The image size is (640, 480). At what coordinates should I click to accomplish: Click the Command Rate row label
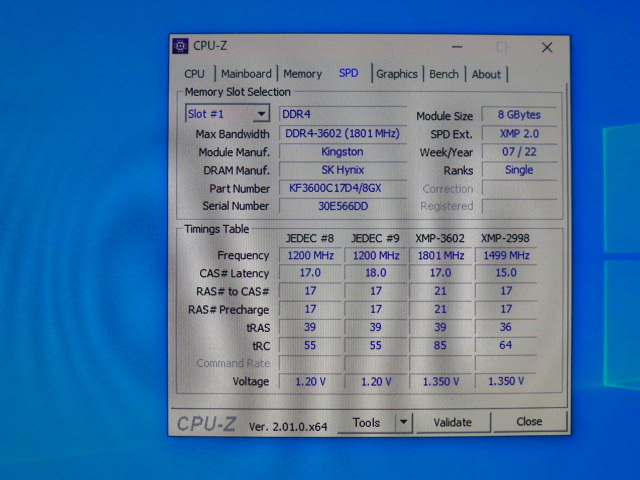click(x=233, y=363)
